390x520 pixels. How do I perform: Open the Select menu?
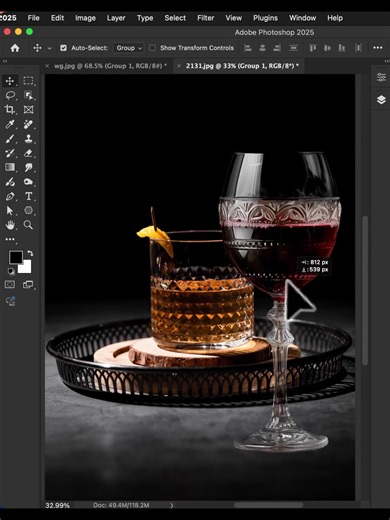(175, 18)
